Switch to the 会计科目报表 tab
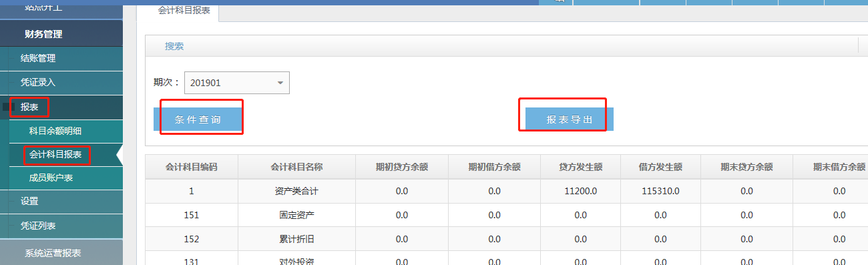The width and height of the screenshot is (868, 265). click(178, 11)
